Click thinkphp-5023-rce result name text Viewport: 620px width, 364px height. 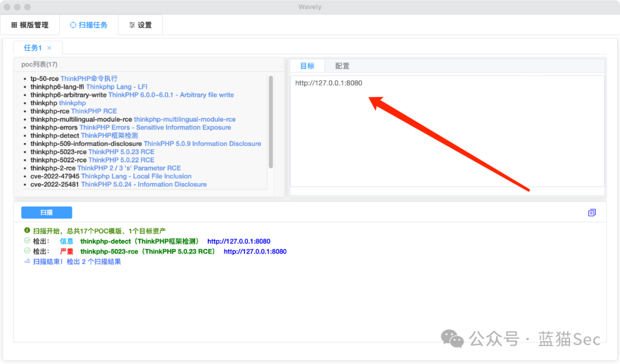(x=148, y=251)
